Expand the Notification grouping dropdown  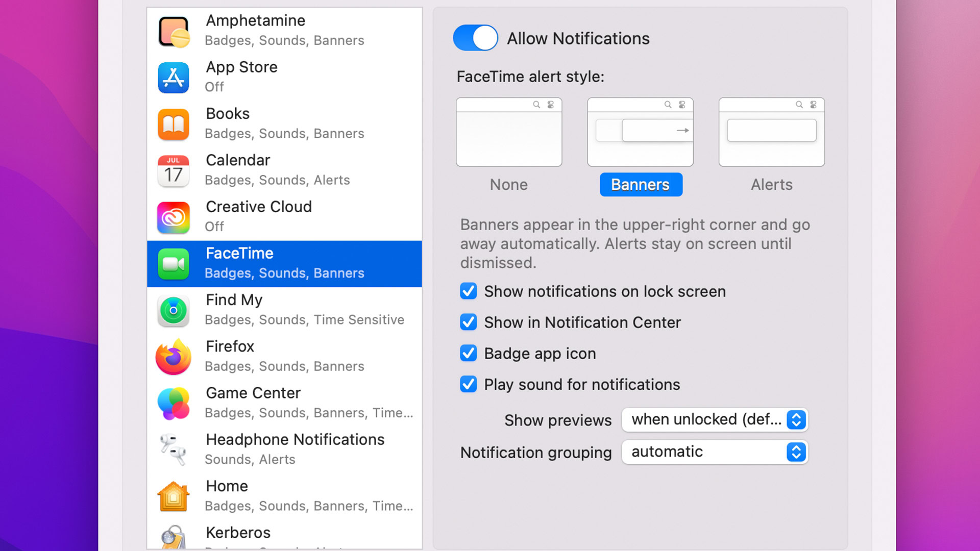(x=715, y=452)
